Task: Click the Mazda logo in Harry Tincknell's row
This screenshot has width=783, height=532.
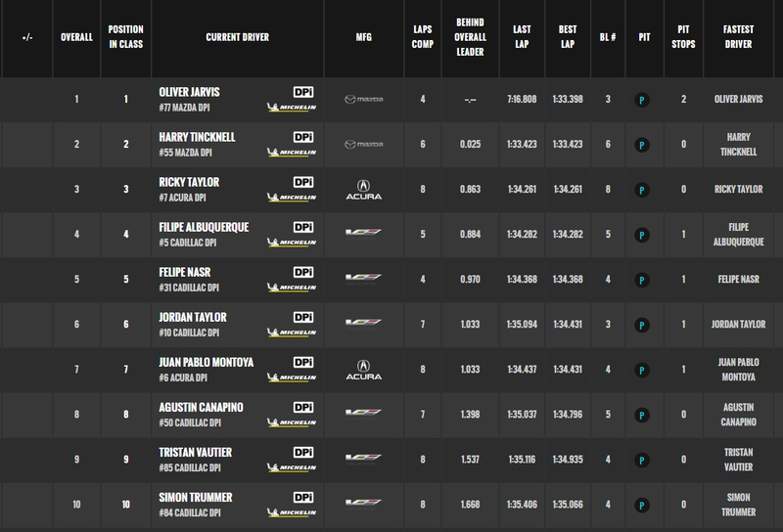Action: 363,144
